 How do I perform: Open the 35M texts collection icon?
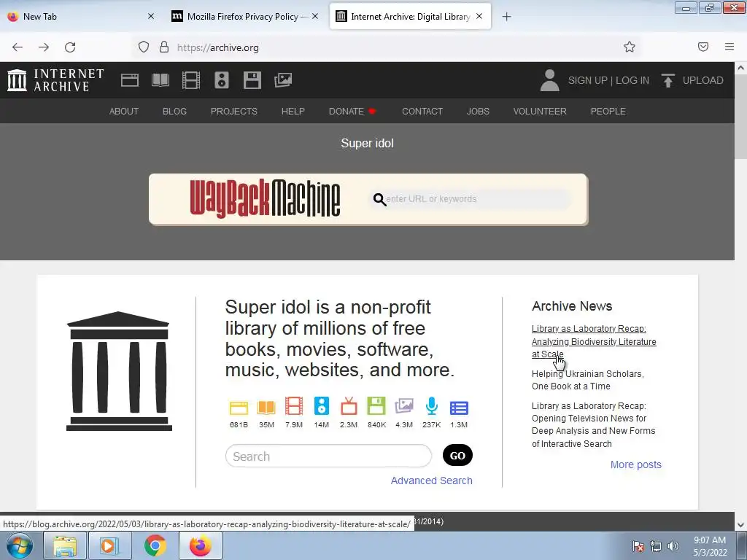click(x=266, y=408)
